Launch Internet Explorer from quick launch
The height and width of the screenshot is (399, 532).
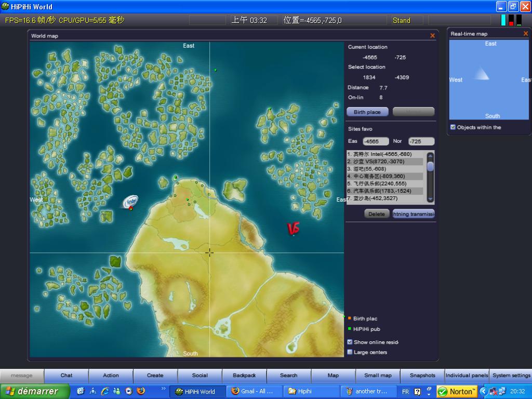(105, 391)
